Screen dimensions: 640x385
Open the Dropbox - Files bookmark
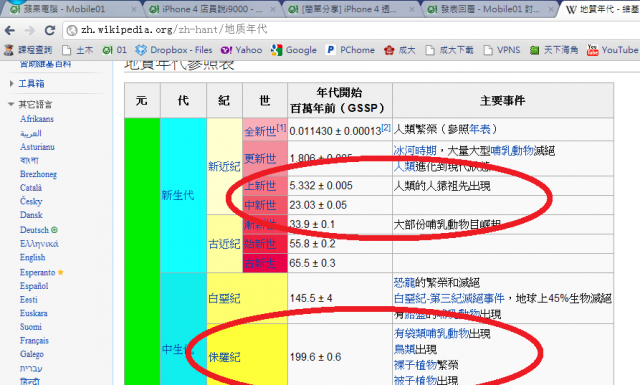pos(174,50)
